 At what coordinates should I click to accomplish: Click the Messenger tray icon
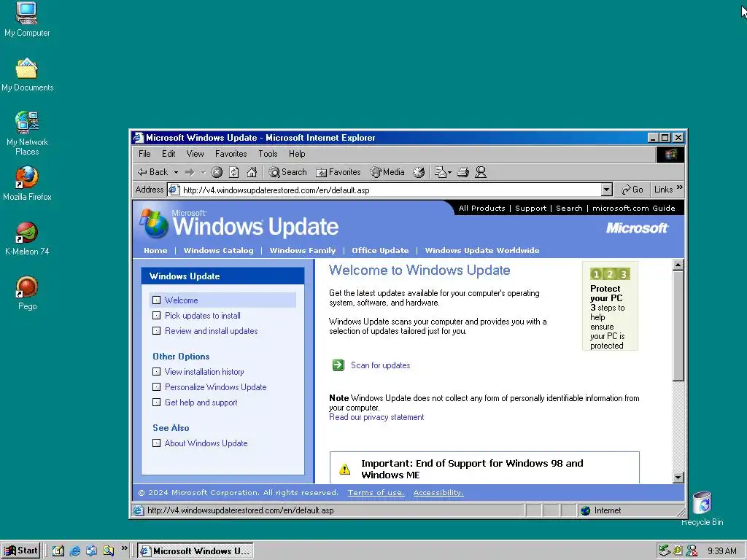[692, 551]
